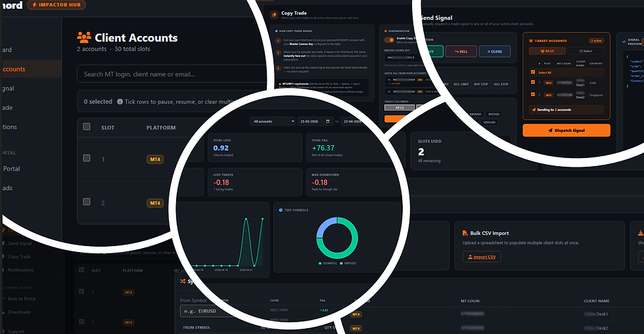The image size is (644, 334).
Task: Click MT4 badge in Target Accounts Singapore row
Action: (x=548, y=94)
